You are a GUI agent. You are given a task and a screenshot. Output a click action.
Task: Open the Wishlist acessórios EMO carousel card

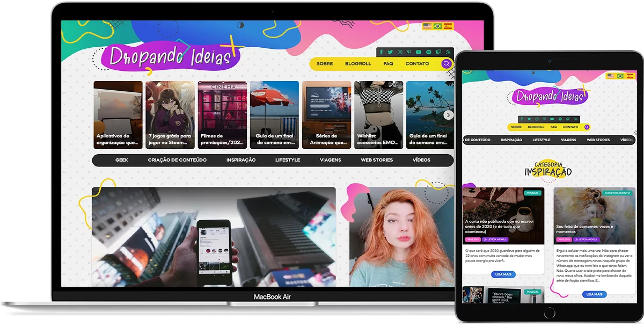(x=378, y=115)
